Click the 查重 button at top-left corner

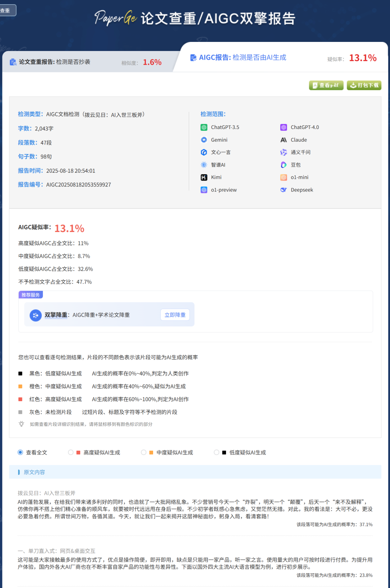pyautogui.click(x=7, y=10)
